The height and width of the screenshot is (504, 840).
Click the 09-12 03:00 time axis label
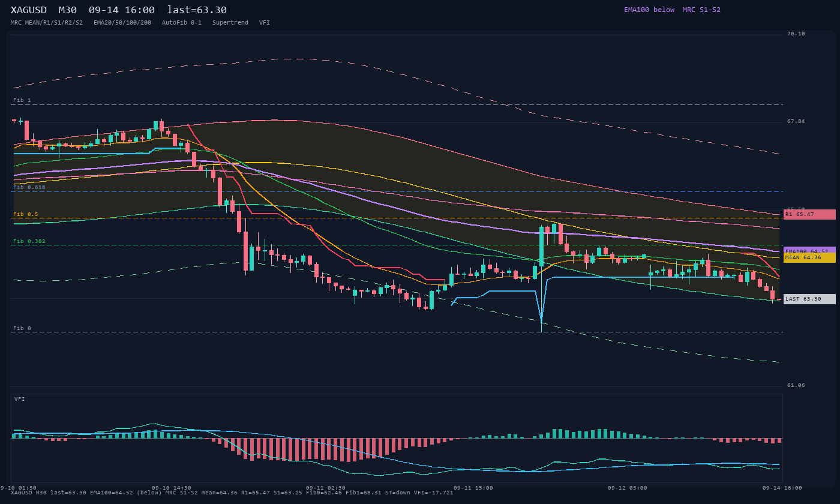(627, 488)
